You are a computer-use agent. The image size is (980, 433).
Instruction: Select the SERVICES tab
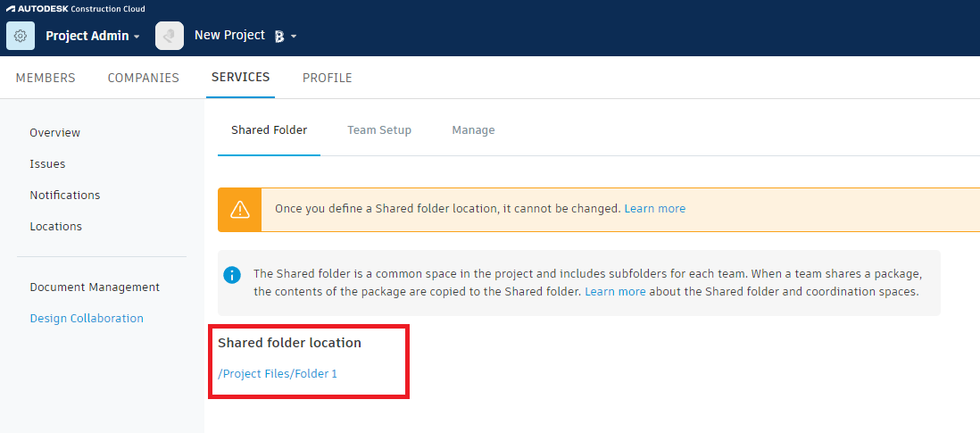[241, 78]
